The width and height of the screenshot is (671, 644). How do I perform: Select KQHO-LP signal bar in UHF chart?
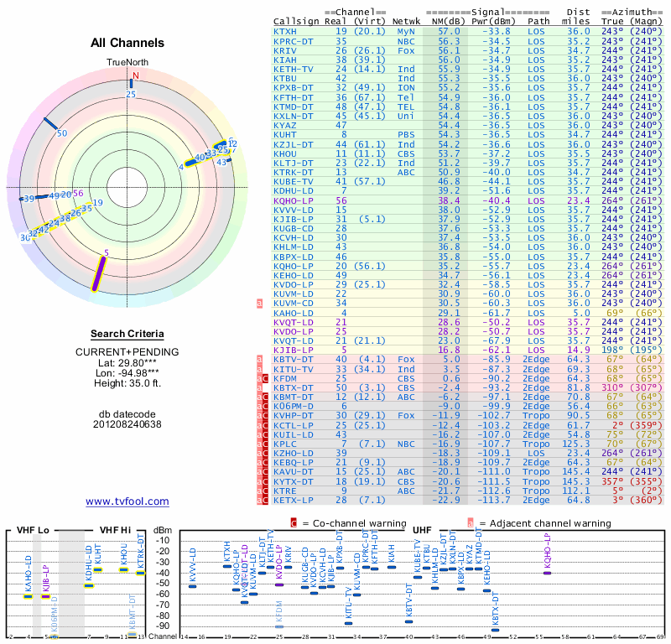[x=547, y=572]
